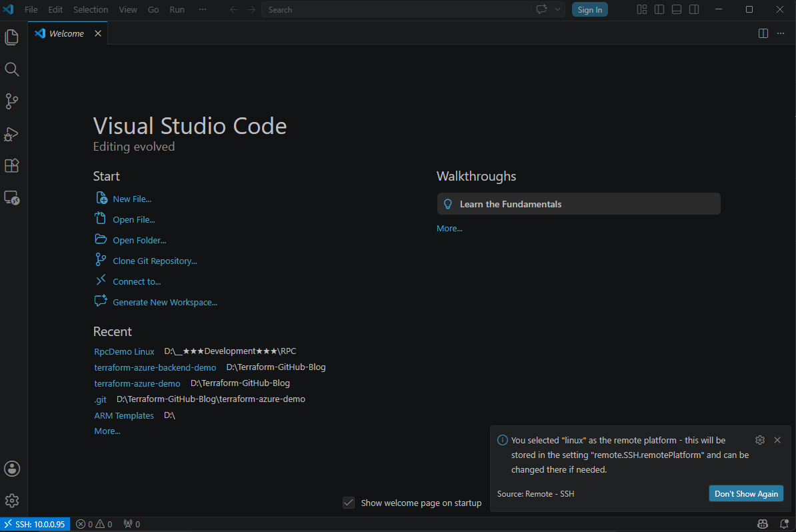The image size is (796, 532).
Task: Open the Explorer view in activity bar
Action: [12, 37]
